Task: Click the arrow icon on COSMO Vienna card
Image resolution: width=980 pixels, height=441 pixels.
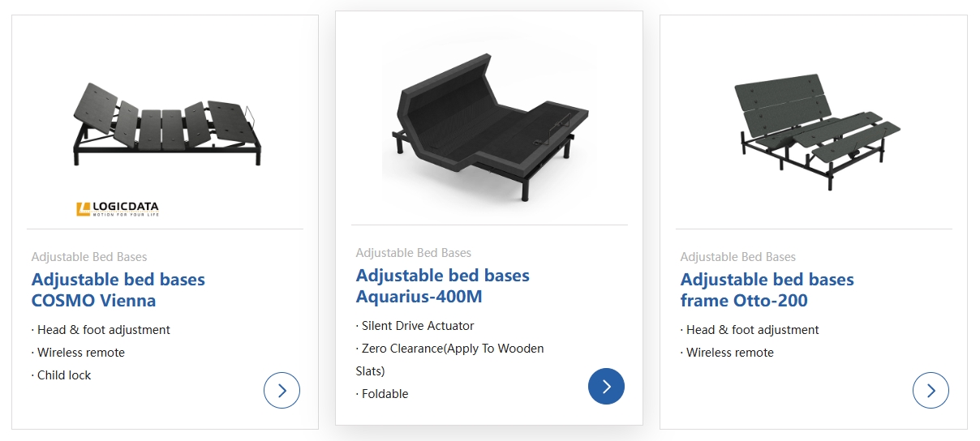Action: (x=282, y=390)
